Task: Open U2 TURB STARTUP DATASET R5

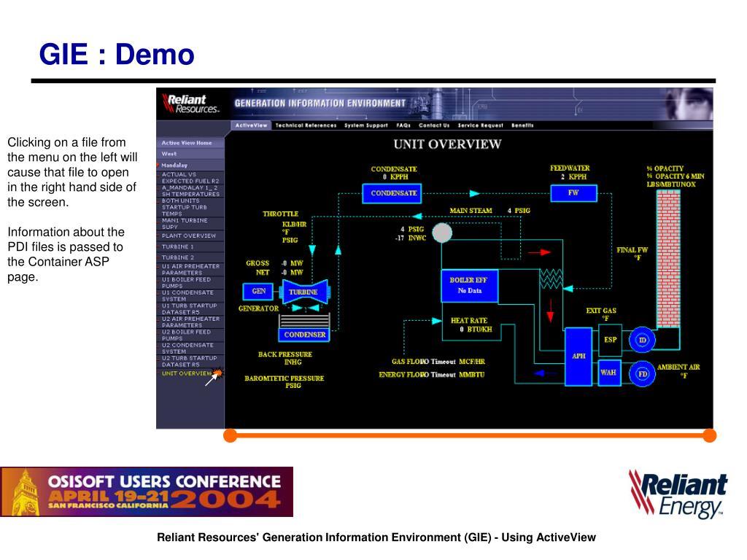Action: [x=189, y=362]
